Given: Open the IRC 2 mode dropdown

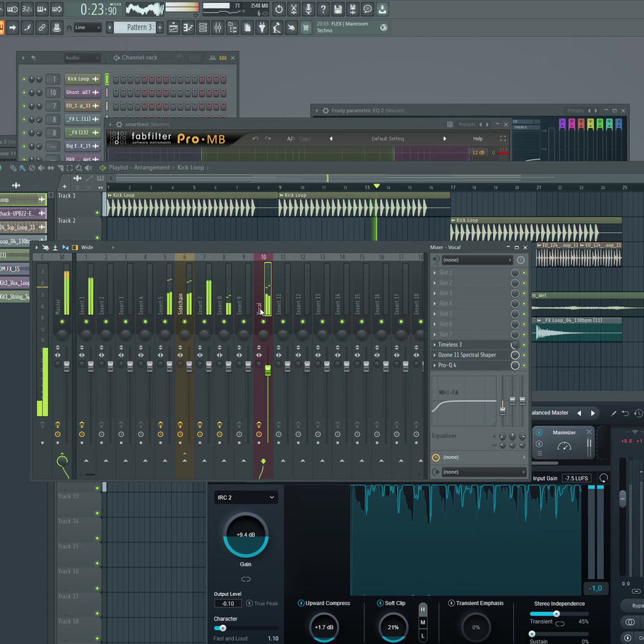Looking at the screenshot, I should pyautogui.click(x=246, y=497).
